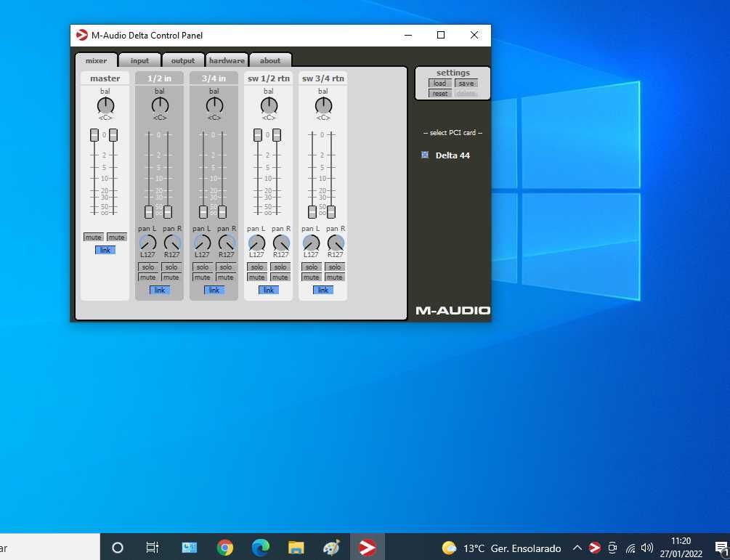Select the Delta 44 PCI card checkbox
This screenshot has height=560, width=730.
point(425,155)
